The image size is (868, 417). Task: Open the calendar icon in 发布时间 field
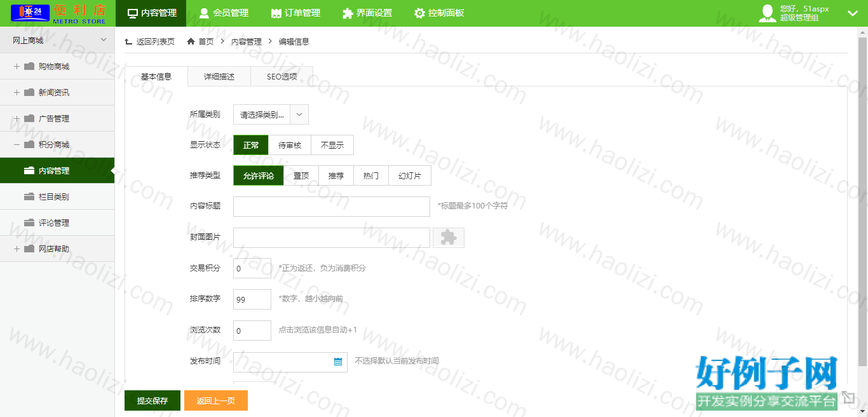coord(338,362)
